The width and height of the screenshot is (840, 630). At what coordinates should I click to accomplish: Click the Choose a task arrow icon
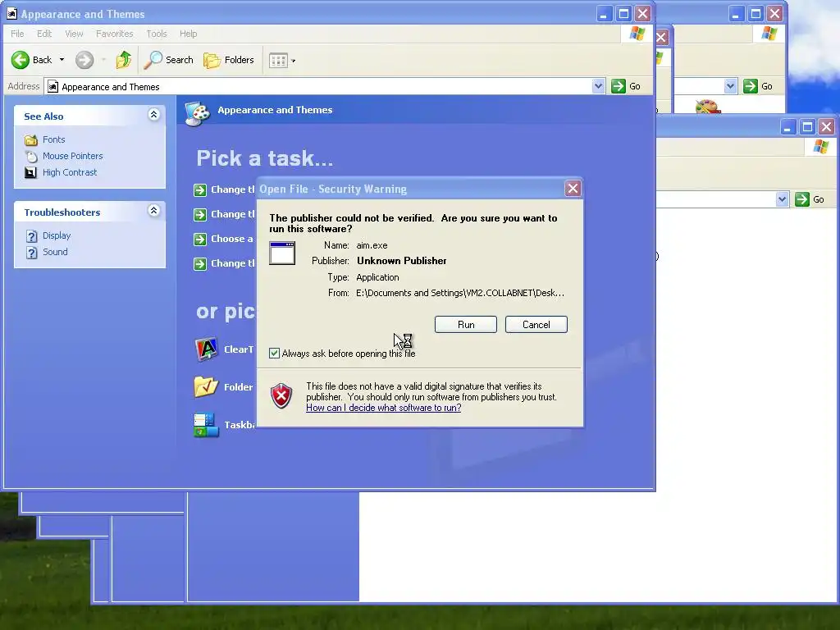200,239
